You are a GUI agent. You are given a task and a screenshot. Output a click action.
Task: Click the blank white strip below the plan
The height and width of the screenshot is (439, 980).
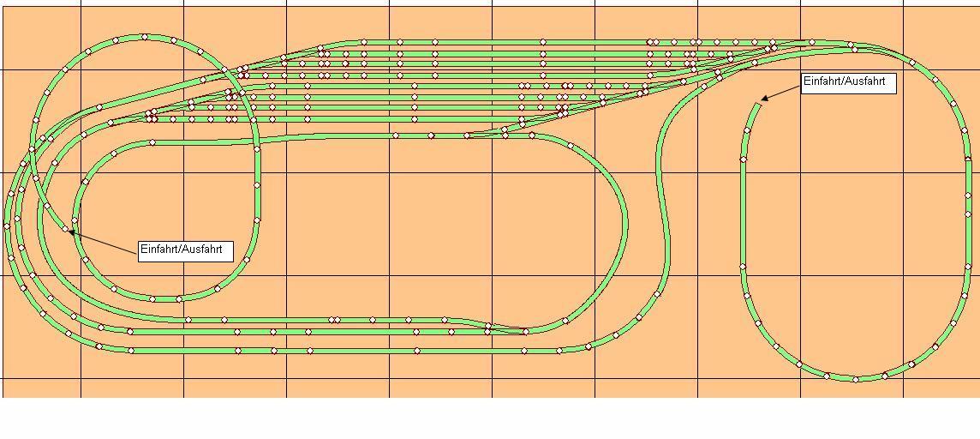pos(490,418)
